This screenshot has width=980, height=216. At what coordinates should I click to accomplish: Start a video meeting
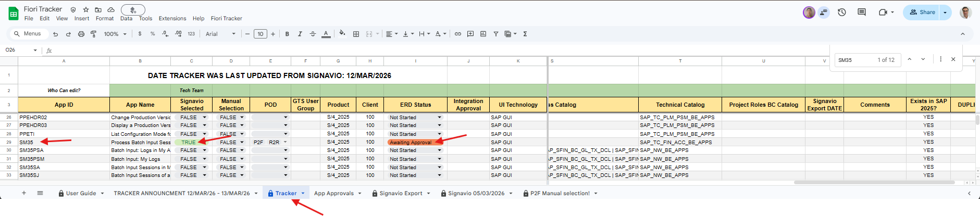coord(883,12)
